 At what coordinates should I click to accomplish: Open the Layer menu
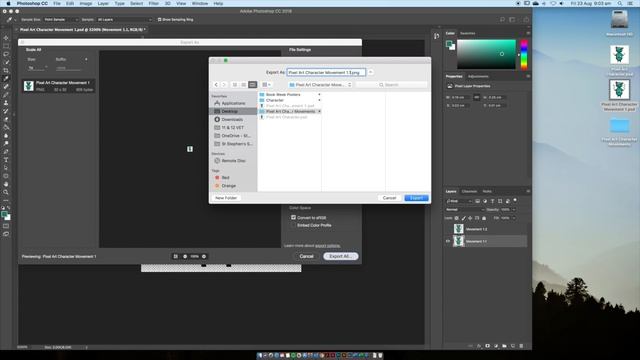click(103, 3)
